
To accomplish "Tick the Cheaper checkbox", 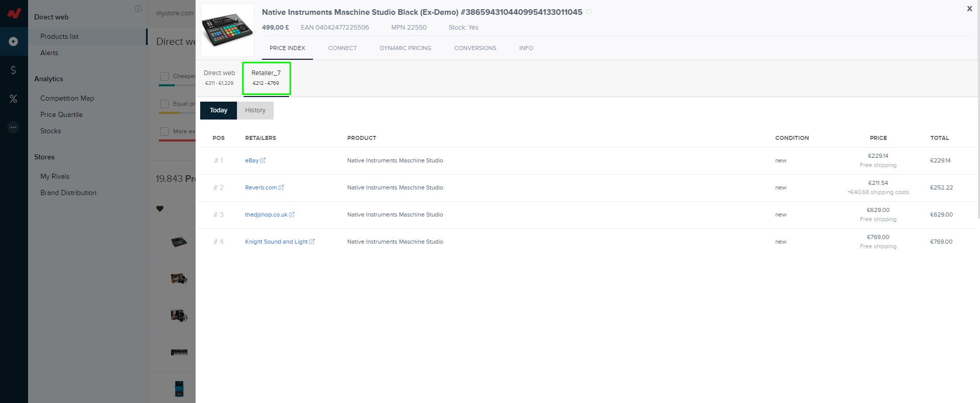I will pos(164,76).
